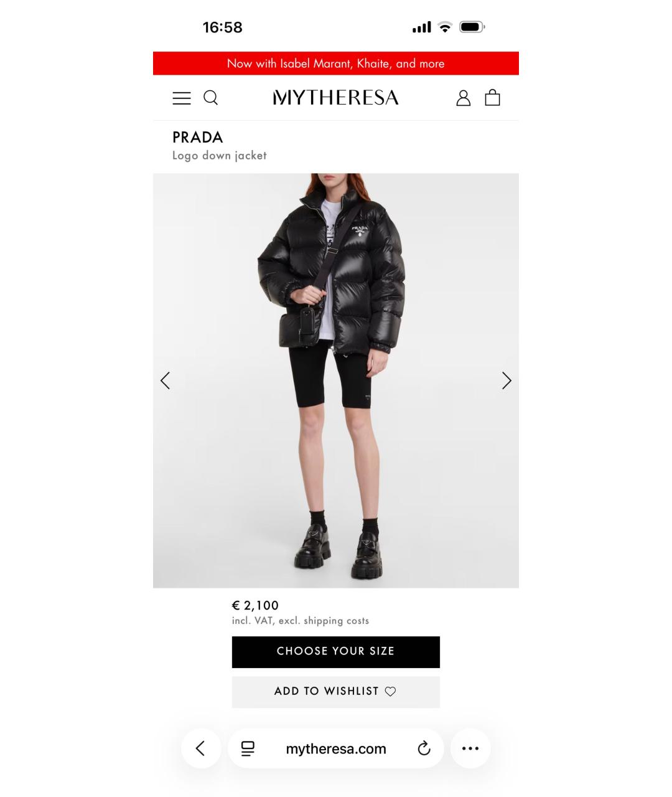Image resolution: width=672 pixels, height=797 pixels.
Task: Toggle the wishlist heart icon
Action: 390,691
